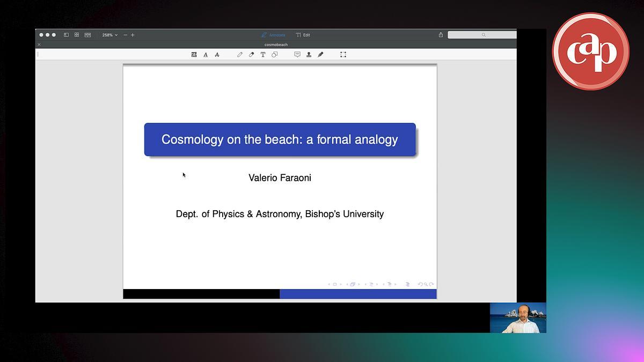Add a note comment annotation
Screen dimensions: 644x362
click(297, 55)
